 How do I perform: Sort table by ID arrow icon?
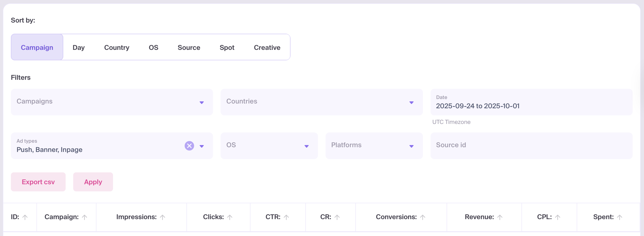tap(25, 217)
